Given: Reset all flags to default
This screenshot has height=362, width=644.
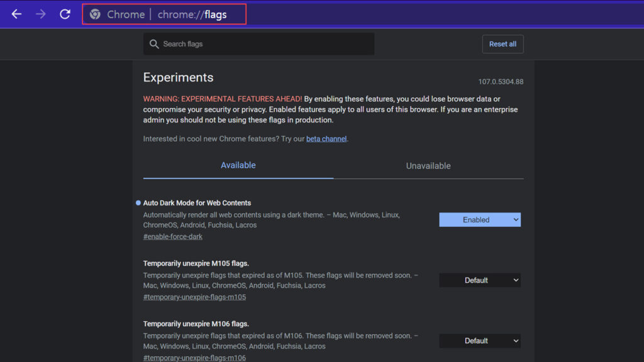Looking at the screenshot, I should 502,44.
